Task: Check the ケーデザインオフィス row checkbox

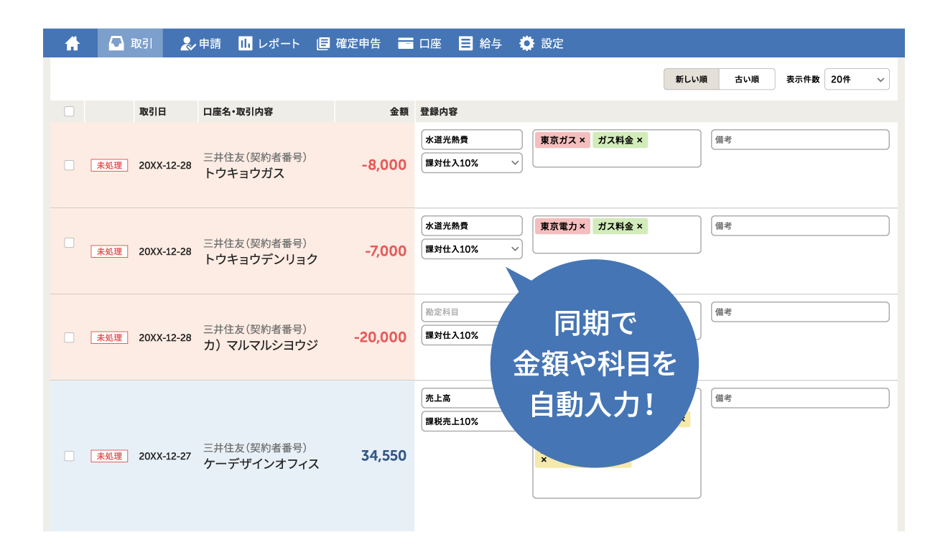Action: coord(69,456)
